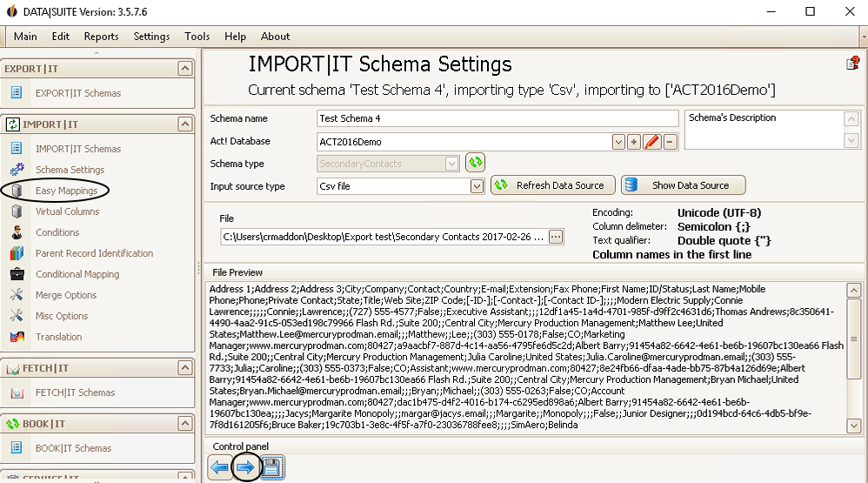Open BOOK|IT Schemas item
Screen dimensions: 868x483
click(73, 448)
